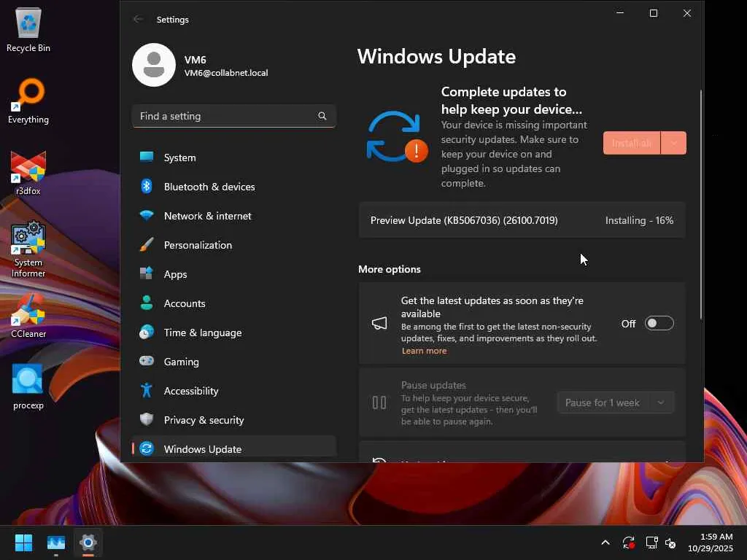The width and height of the screenshot is (747, 560).
Task: Open CCleaner desktop shortcut
Action: click(28, 315)
